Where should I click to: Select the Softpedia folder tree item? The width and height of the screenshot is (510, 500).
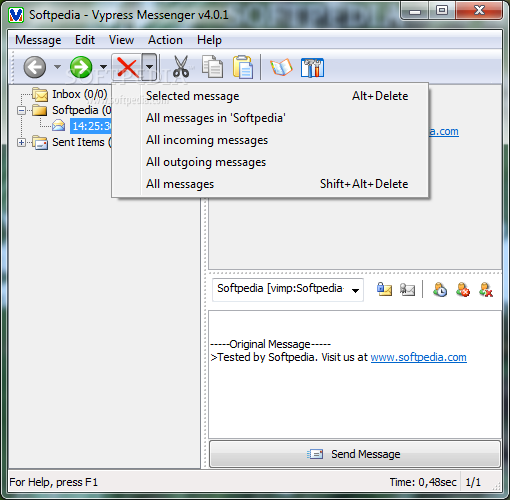click(x=82, y=110)
